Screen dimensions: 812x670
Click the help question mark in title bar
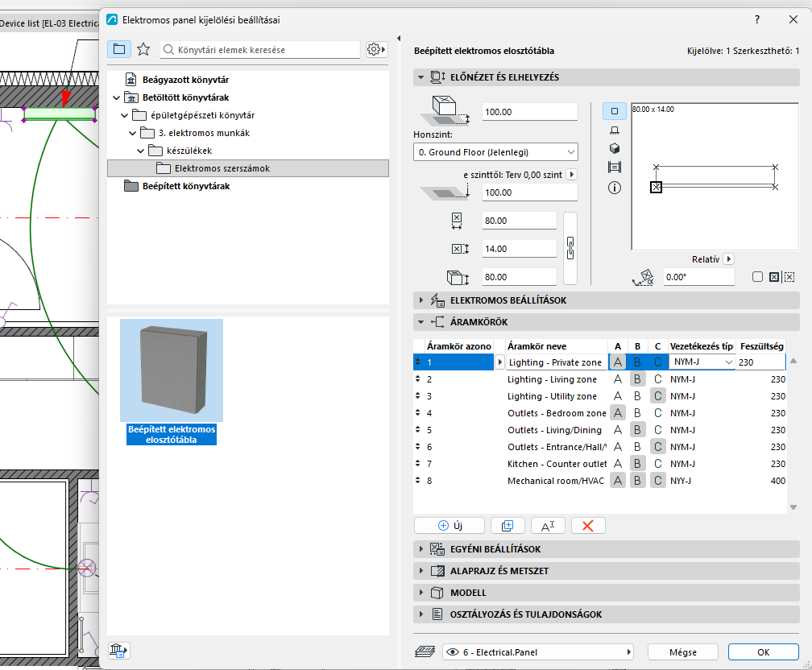click(x=757, y=19)
